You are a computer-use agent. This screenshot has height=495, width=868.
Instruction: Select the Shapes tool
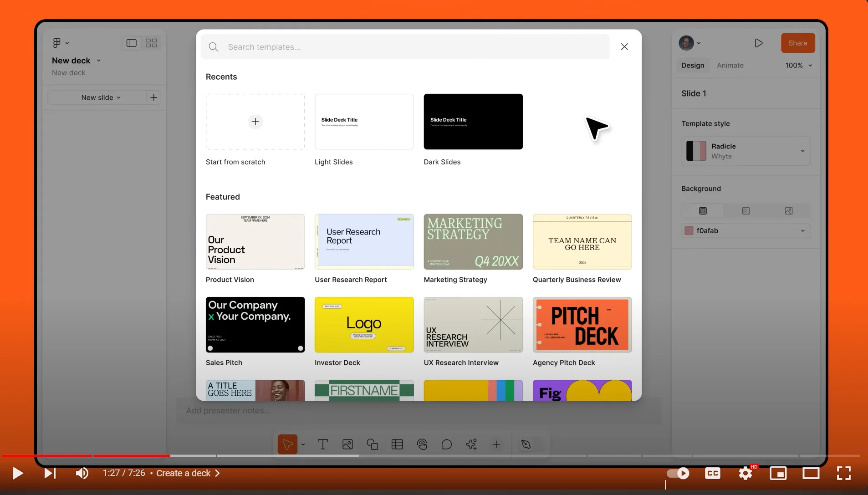[x=373, y=444]
